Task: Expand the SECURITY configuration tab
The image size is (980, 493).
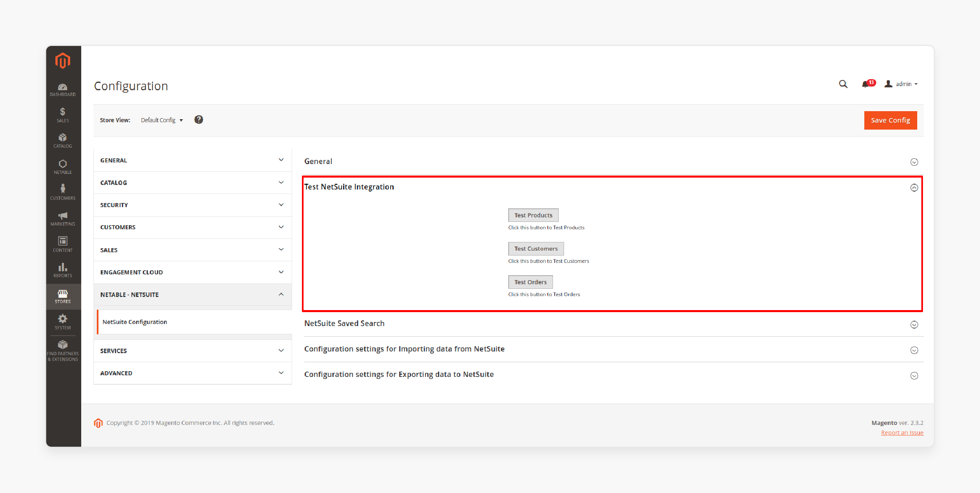Action: click(192, 205)
